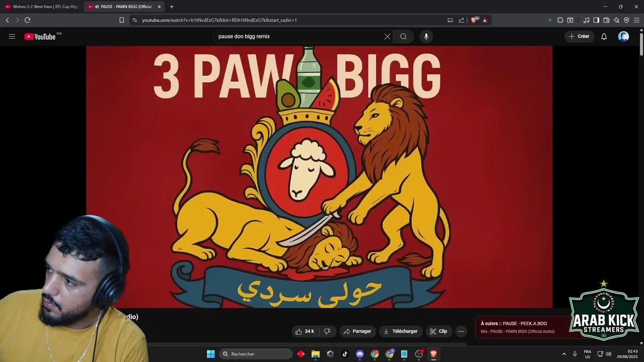This screenshot has width=644, height=362.
Task: Open more actions three-dot menu
Action: pos(461,331)
